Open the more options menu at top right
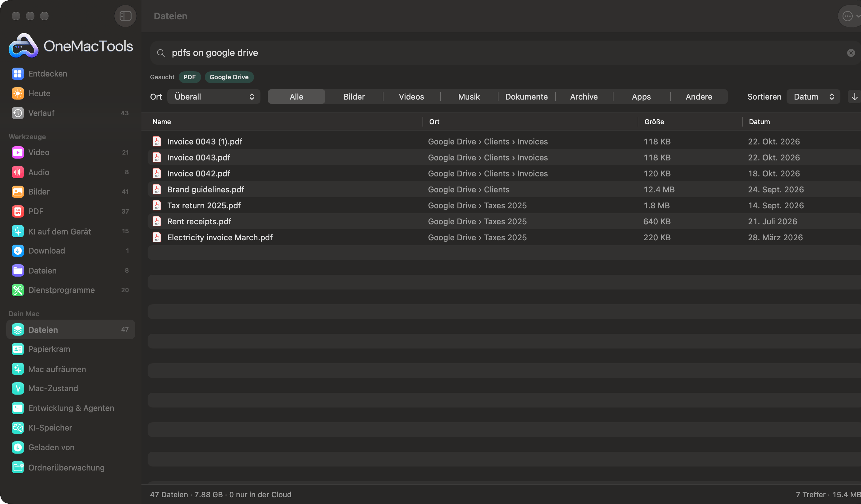Screen dimensions: 861x504 pyautogui.click(x=850, y=16)
